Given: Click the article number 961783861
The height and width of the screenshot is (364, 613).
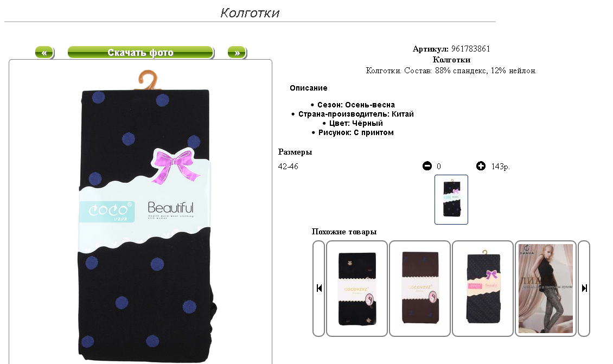Looking at the screenshot, I should [471, 49].
